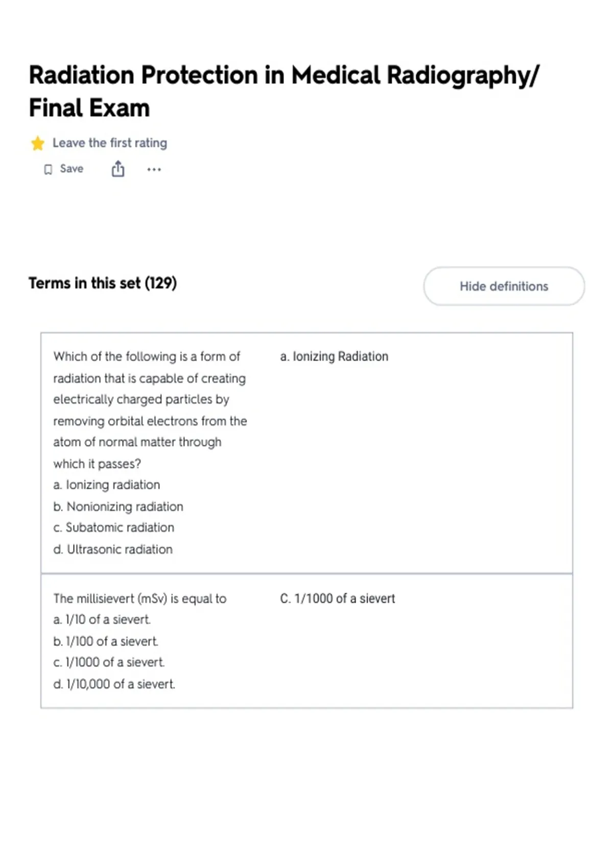This screenshot has width=613, height=868.
Task: Click the option 'b. 1/100 of a sievert'
Action: pos(106,641)
